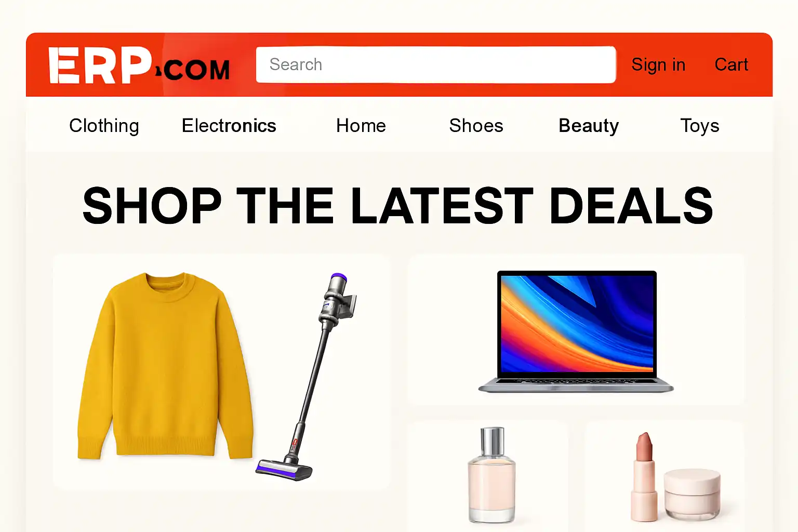Viewport: 798px width, 532px height.
Task: Click the Shop the Latest Deals headline
Action: 398,206
